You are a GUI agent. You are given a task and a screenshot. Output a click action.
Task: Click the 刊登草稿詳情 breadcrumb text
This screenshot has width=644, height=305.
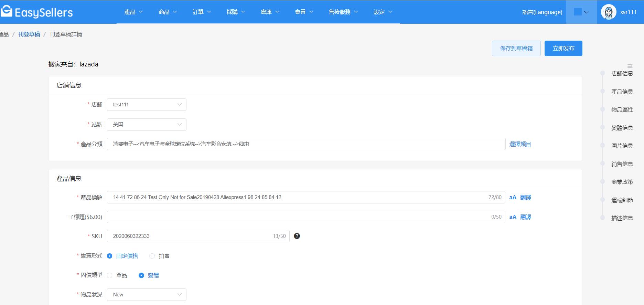[66, 34]
